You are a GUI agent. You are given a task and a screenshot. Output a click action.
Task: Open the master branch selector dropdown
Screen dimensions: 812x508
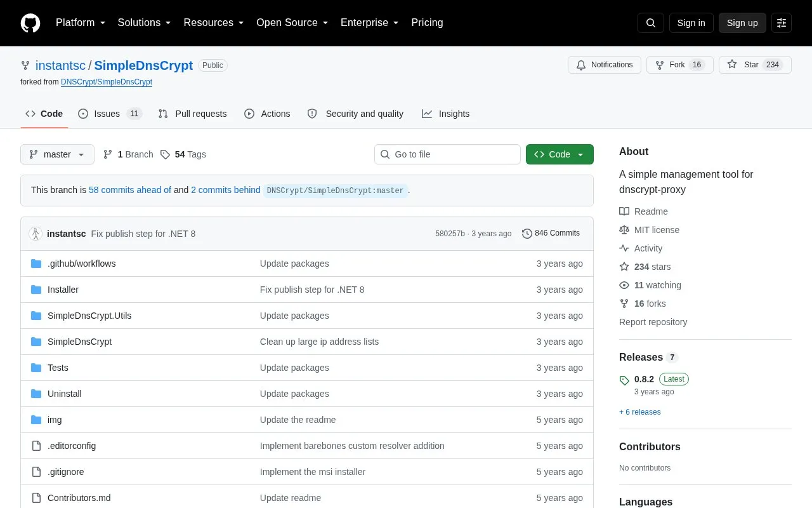(57, 154)
